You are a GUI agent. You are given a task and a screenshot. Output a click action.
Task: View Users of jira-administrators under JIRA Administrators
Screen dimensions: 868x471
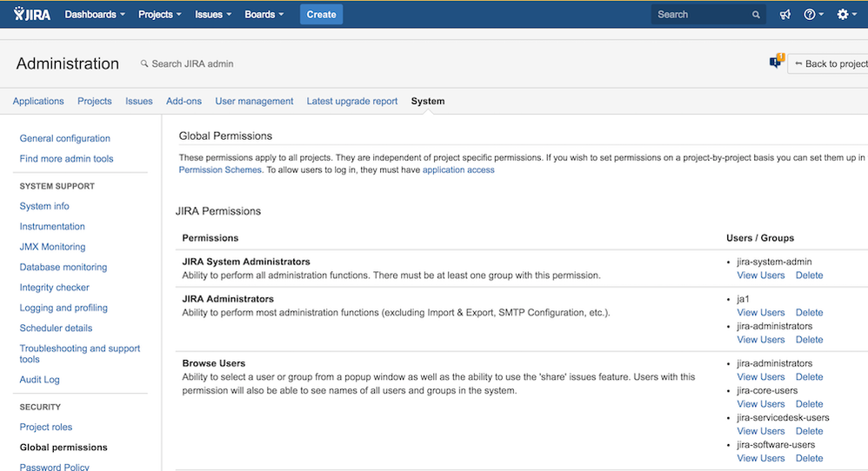coord(761,340)
